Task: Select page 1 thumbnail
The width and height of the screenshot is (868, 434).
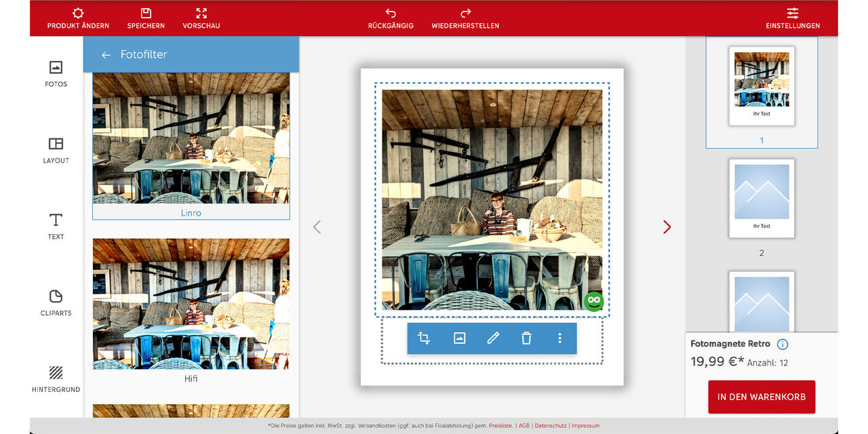Action: (762, 86)
